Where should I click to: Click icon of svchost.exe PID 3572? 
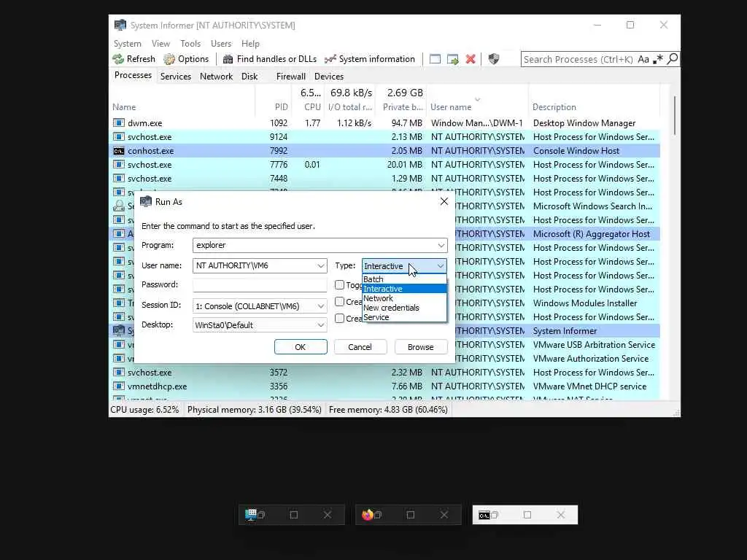pos(119,373)
